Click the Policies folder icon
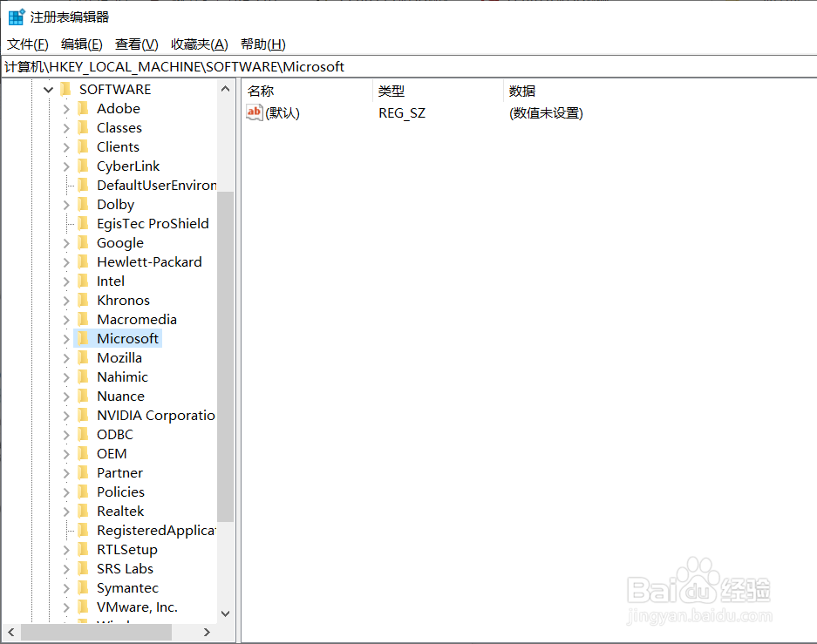The width and height of the screenshot is (817, 644). (83, 492)
